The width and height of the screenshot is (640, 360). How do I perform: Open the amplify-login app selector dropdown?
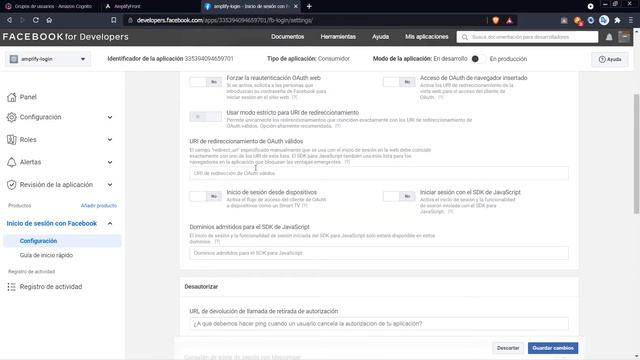(48, 59)
